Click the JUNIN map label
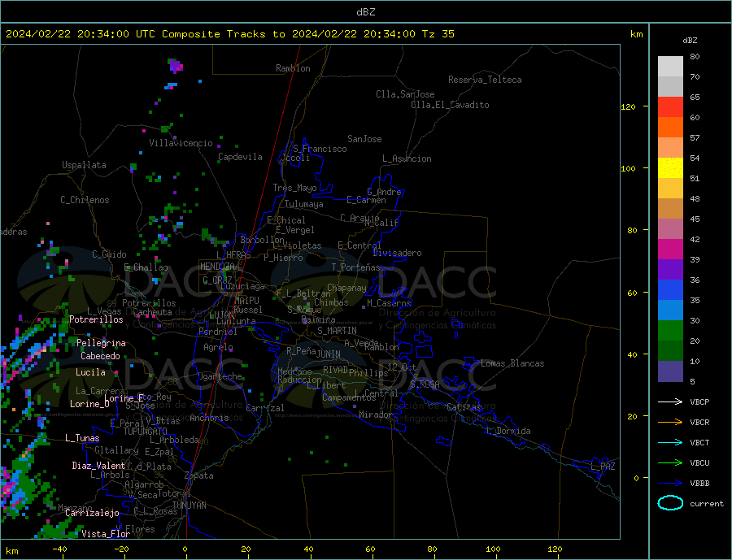Viewport: 732px width, 560px height. (x=329, y=354)
